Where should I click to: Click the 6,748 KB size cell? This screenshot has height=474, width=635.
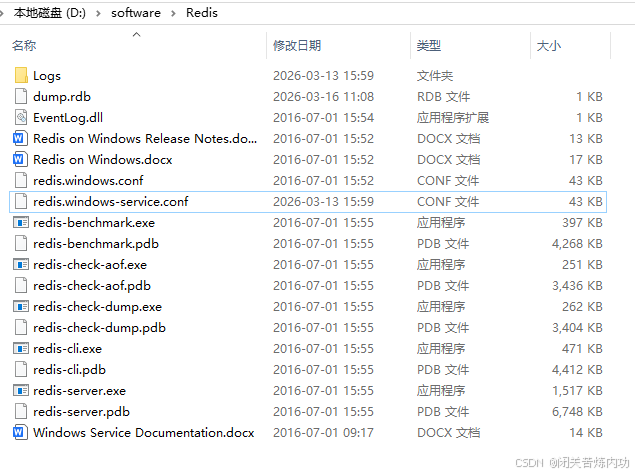tap(577, 412)
